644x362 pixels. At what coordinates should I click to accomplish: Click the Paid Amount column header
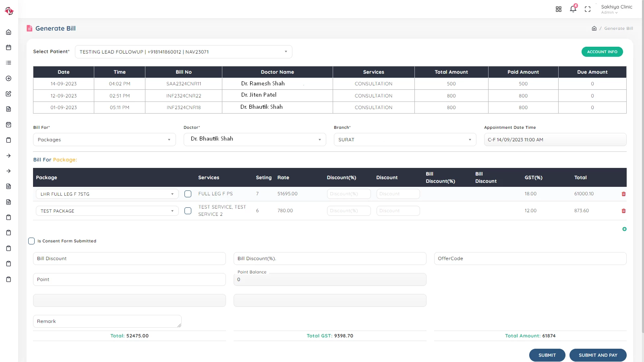523,72
